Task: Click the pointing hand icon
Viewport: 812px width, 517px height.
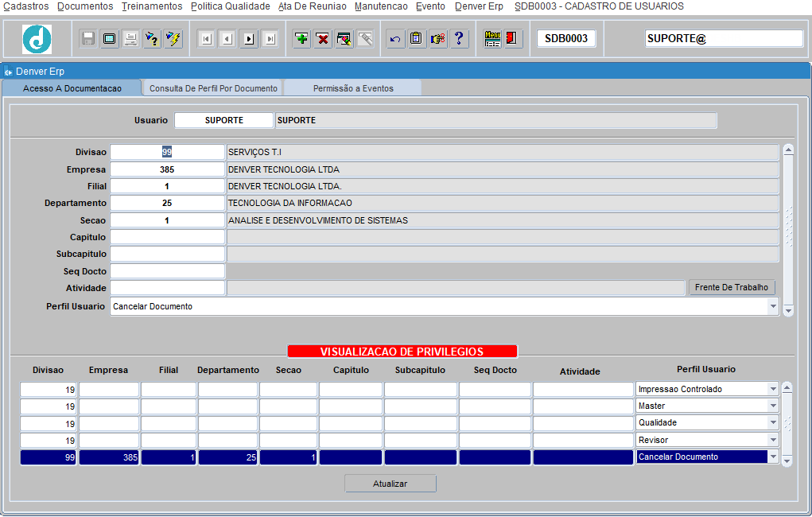Action: coord(437,39)
